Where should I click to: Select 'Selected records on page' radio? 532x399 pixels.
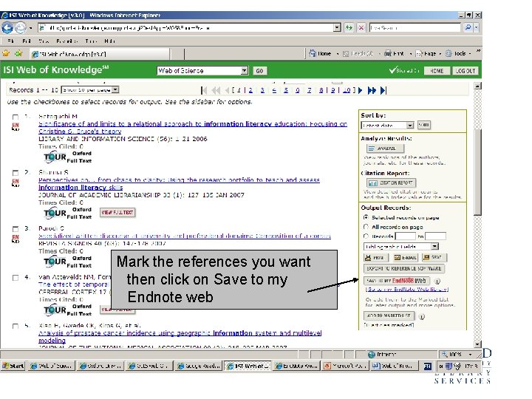click(366, 217)
